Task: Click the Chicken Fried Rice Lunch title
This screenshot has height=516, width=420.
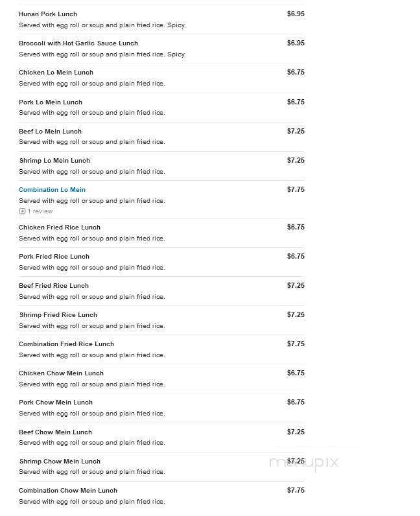Action: [60, 228]
